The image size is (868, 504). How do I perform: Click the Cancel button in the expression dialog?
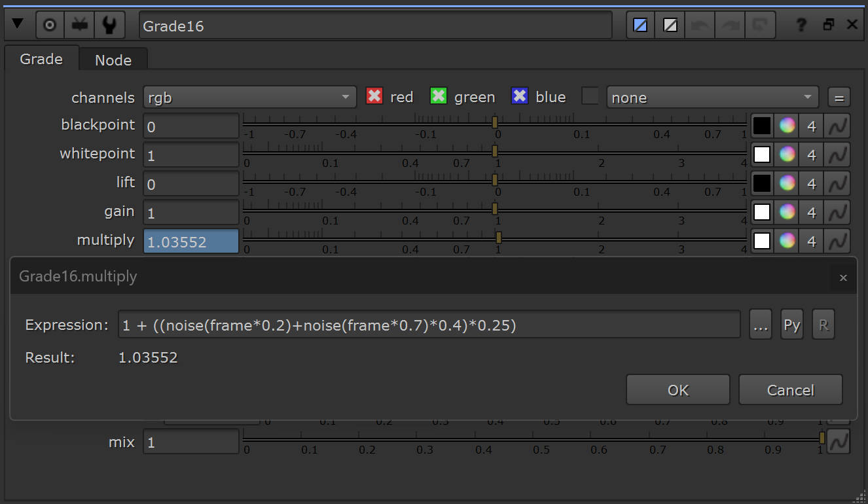(790, 390)
